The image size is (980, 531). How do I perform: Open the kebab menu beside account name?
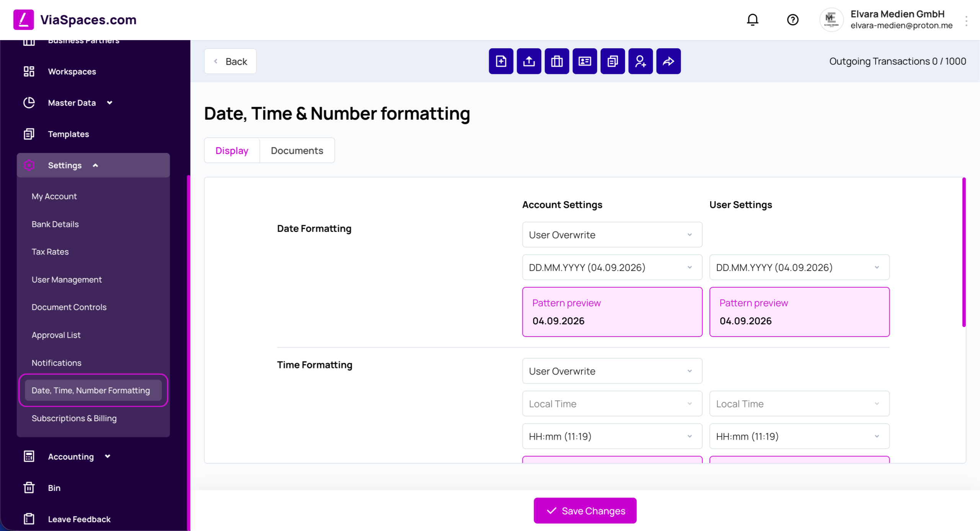click(967, 21)
